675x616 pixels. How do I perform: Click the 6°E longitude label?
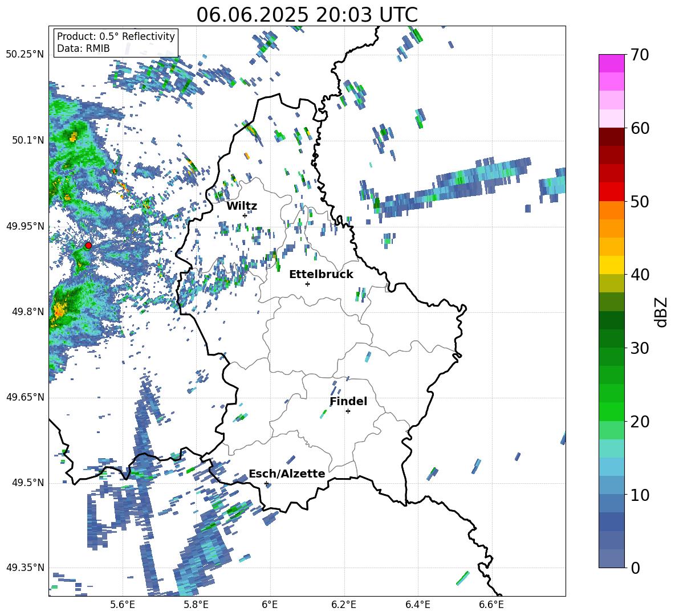tap(270, 605)
